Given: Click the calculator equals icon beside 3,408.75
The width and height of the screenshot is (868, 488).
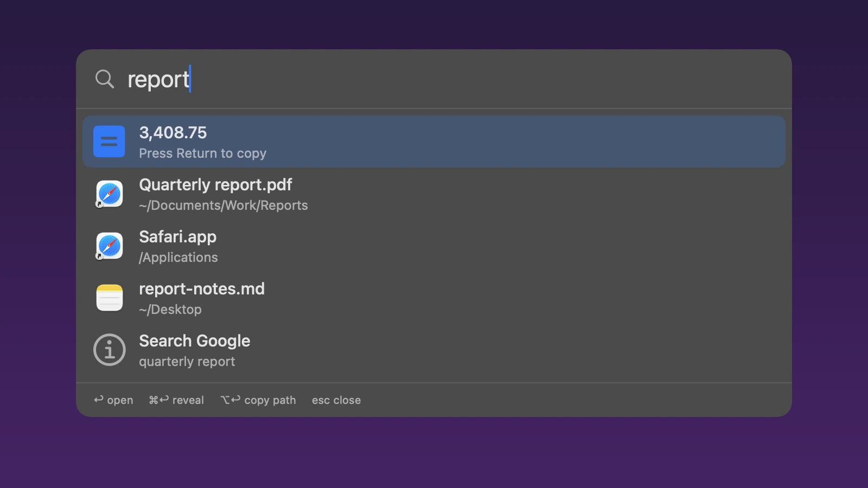Looking at the screenshot, I should (x=109, y=142).
